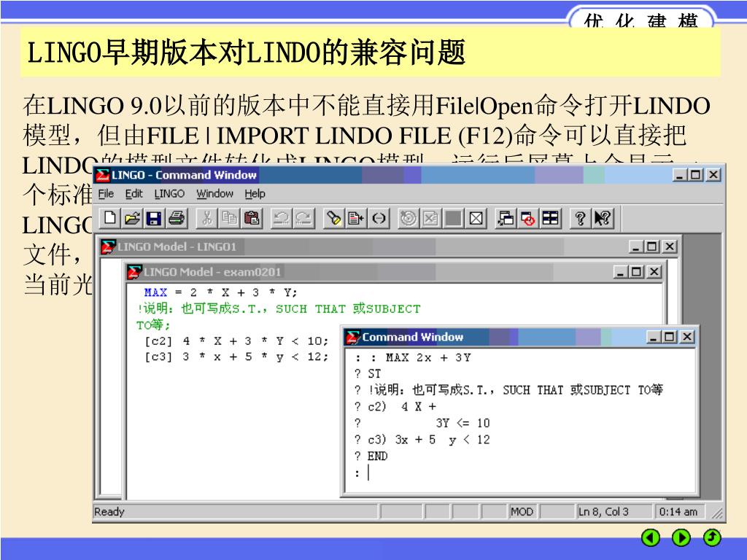The width and height of the screenshot is (747, 560).
Task: Click the sigma icon of the LINGO01 model window
Action: click(x=109, y=246)
